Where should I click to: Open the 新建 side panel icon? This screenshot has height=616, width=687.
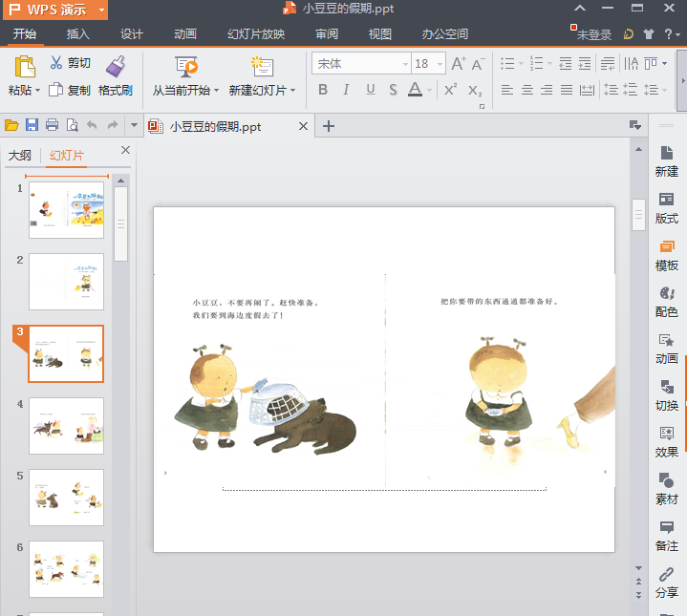point(666,153)
